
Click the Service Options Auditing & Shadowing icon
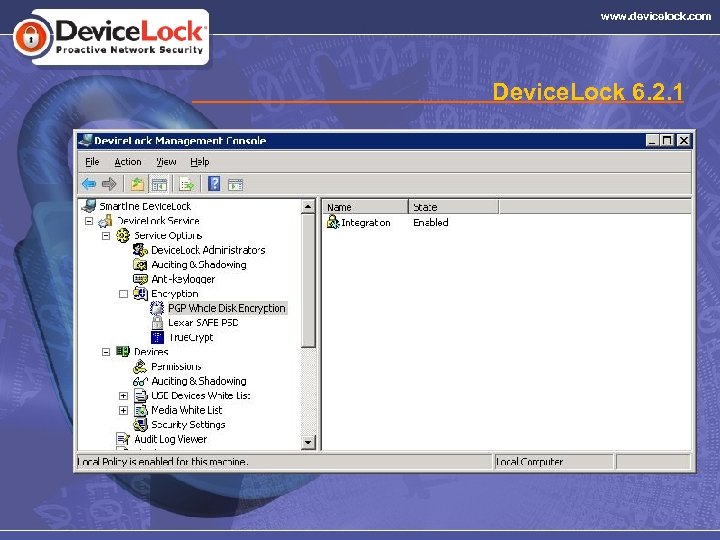(140, 264)
